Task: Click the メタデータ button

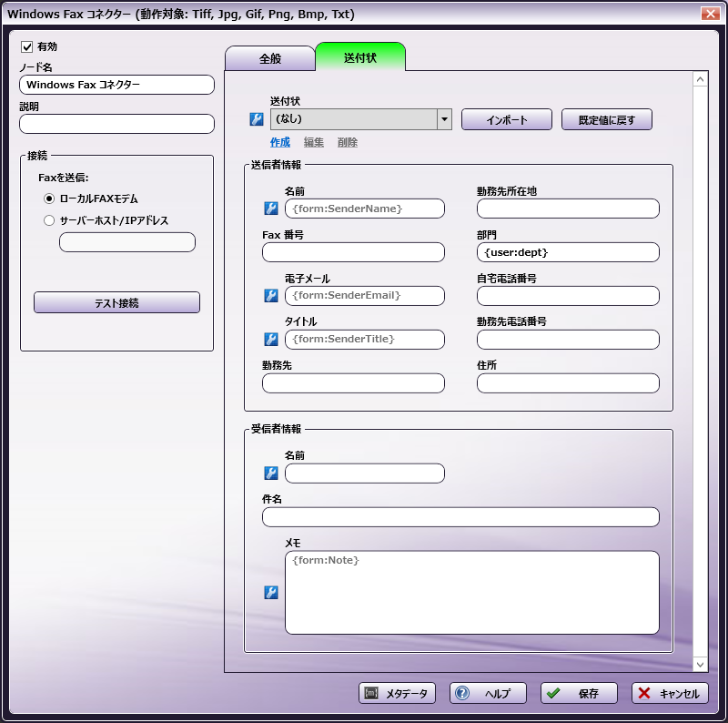Action: coord(397,694)
